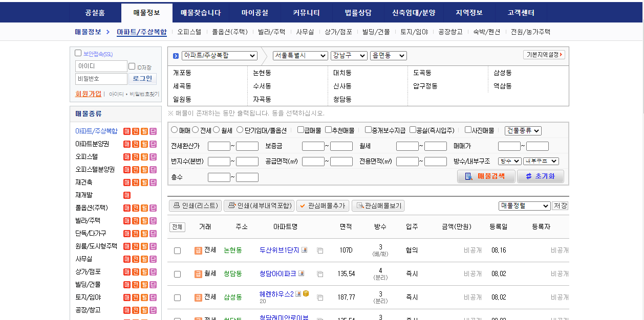Click the 전 icon beside 공장/창고

136,310
